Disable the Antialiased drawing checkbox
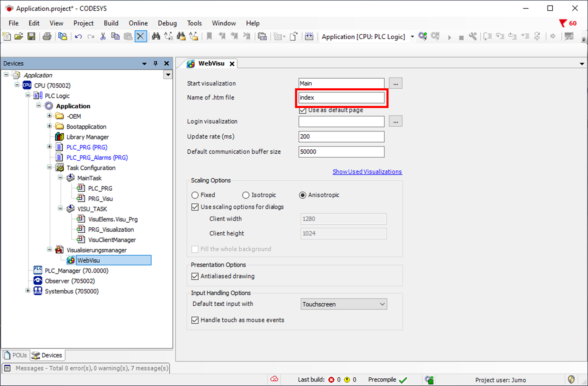Viewport: 588px width, 386px height. click(195, 276)
